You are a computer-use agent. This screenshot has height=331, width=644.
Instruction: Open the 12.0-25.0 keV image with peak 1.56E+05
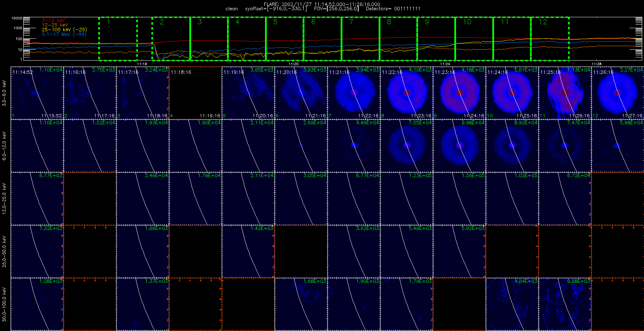459,199
